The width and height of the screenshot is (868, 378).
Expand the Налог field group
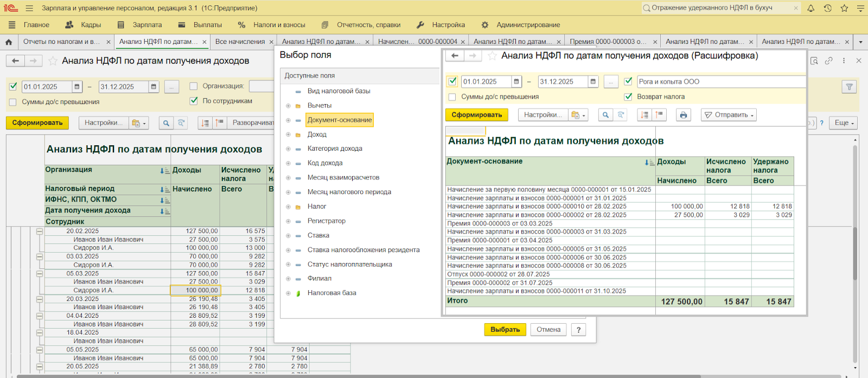point(288,207)
